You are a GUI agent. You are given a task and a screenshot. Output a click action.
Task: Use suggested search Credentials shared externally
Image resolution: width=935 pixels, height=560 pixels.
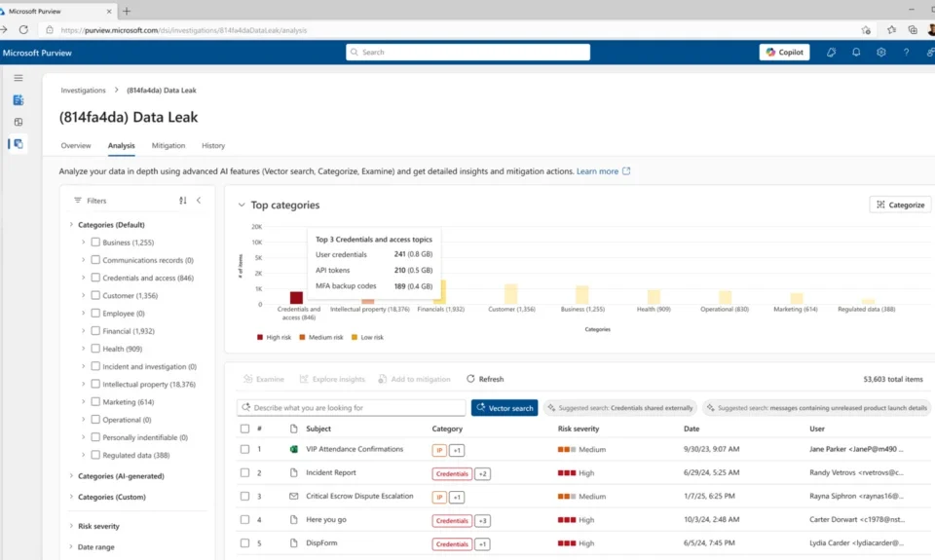click(x=620, y=408)
